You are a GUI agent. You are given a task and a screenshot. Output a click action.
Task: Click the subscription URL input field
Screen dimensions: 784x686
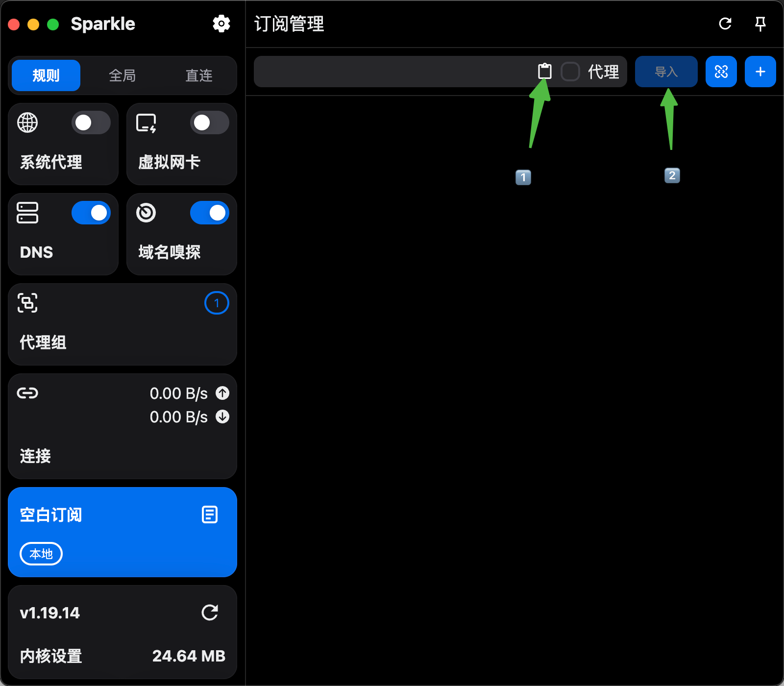coord(392,72)
